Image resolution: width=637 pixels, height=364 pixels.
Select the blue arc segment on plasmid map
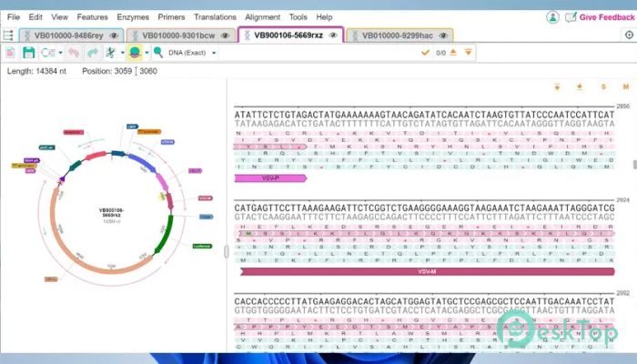141,162
